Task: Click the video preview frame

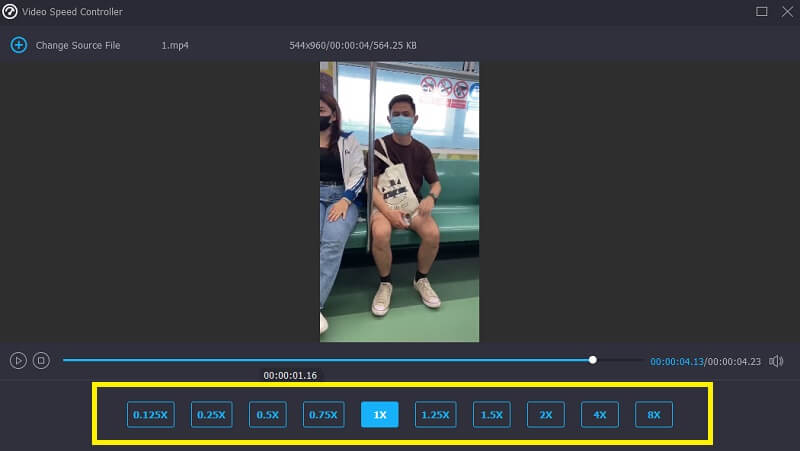Action: pos(399,201)
